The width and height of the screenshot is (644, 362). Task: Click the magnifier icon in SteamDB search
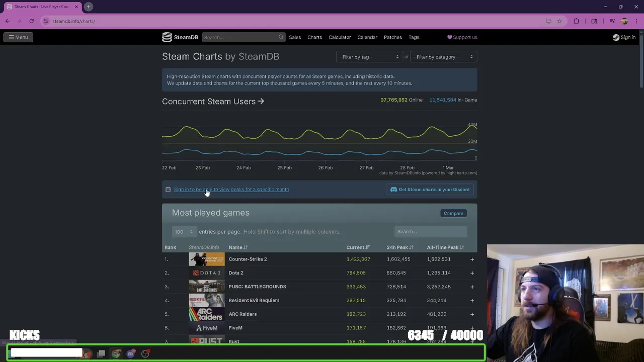tap(281, 37)
